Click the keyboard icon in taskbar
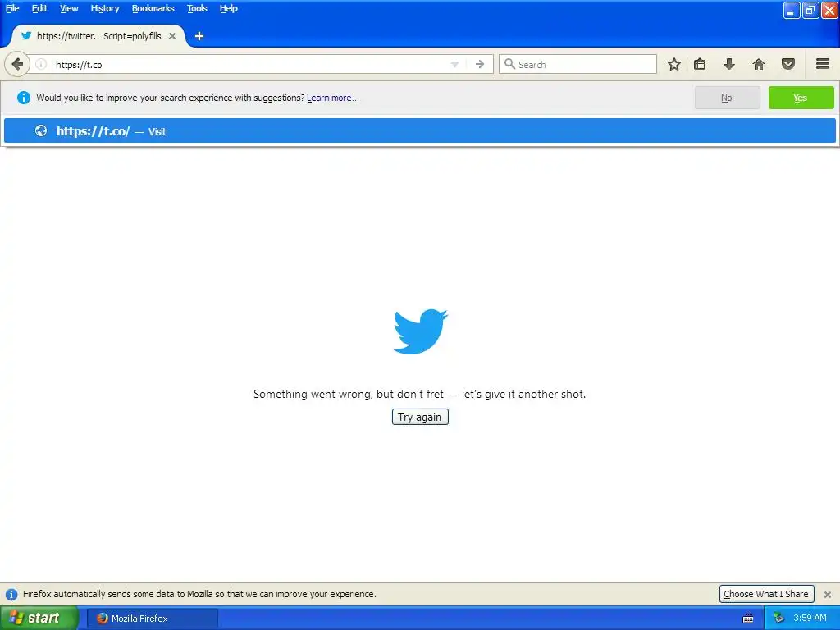Screen dimensions: 840x630 [x=748, y=619]
